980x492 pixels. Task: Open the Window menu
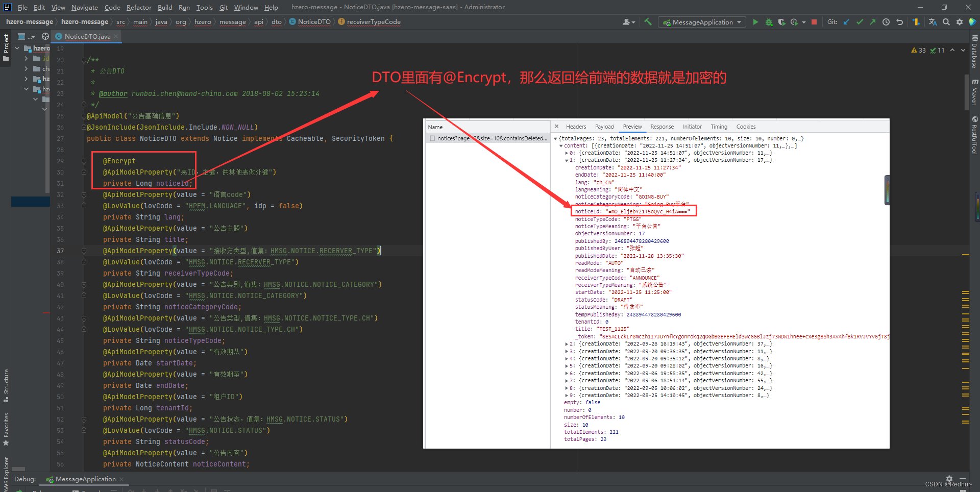coord(246,7)
